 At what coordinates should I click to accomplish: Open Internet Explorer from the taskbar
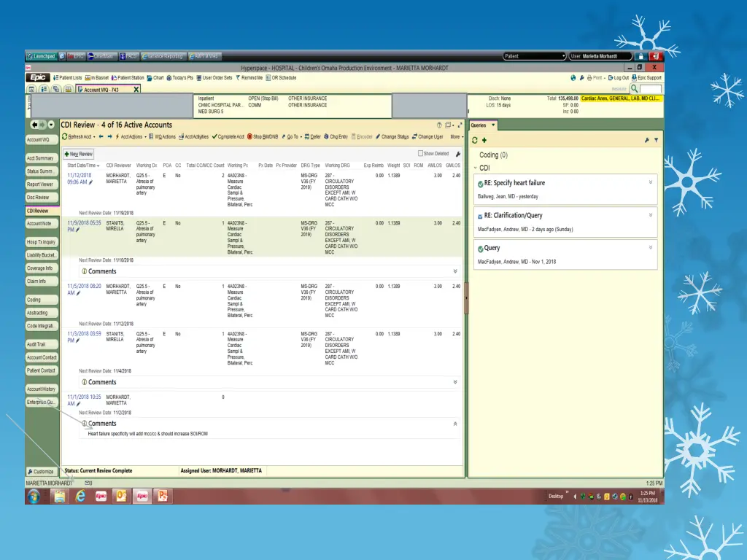pos(80,496)
